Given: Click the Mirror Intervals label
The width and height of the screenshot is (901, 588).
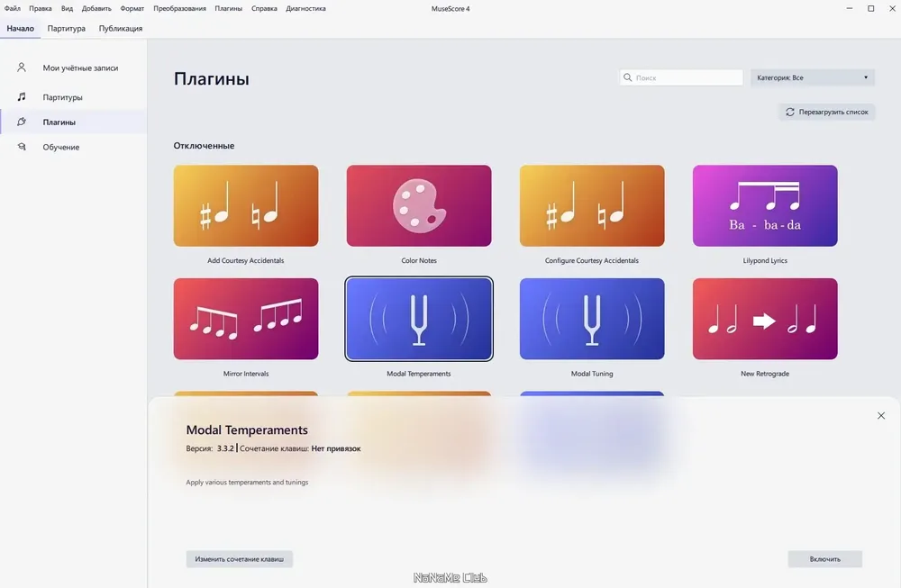Looking at the screenshot, I should pyautogui.click(x=246, y=374).
